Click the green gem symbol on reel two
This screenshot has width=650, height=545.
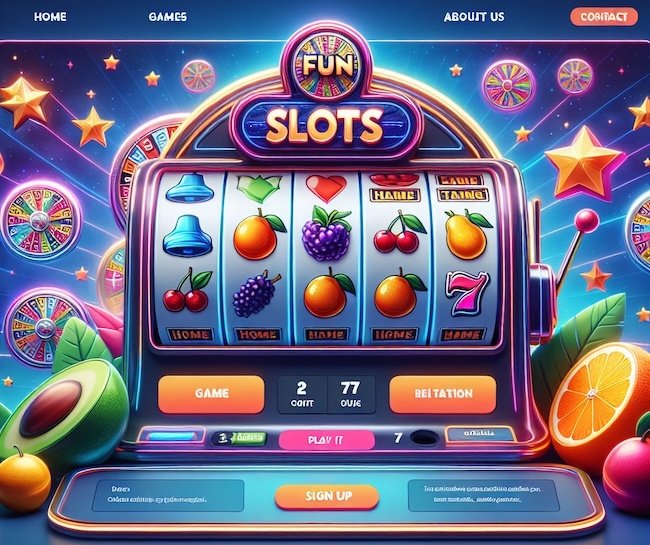click(259, 188)
